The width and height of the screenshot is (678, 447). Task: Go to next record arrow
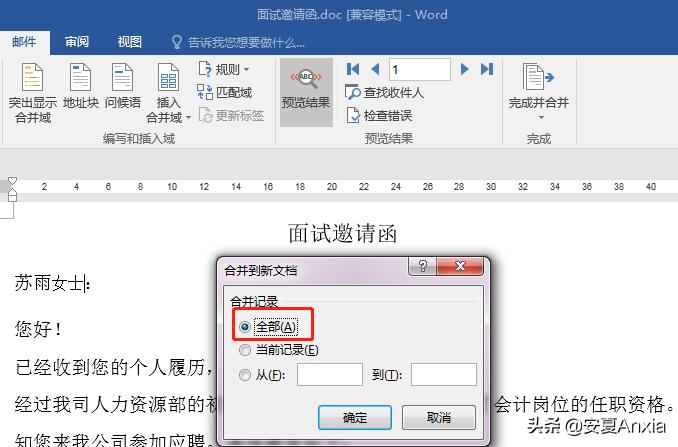tap(465, 69)
